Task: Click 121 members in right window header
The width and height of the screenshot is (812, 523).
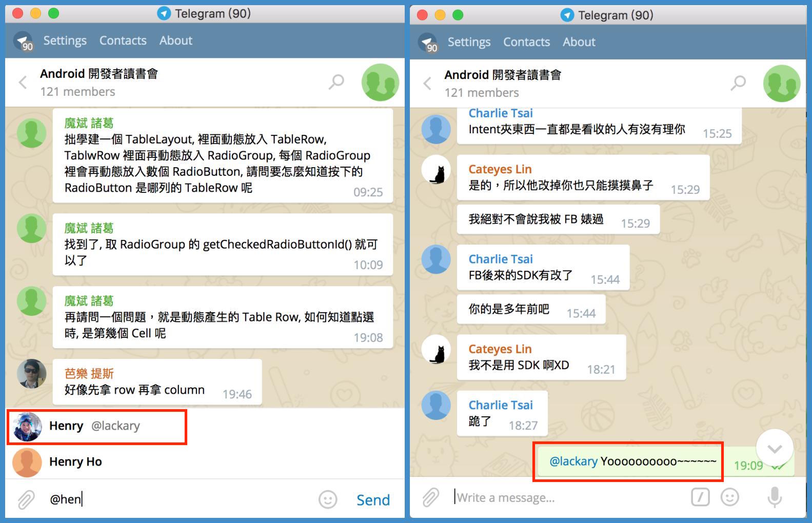Action: (x=482, y=93)
